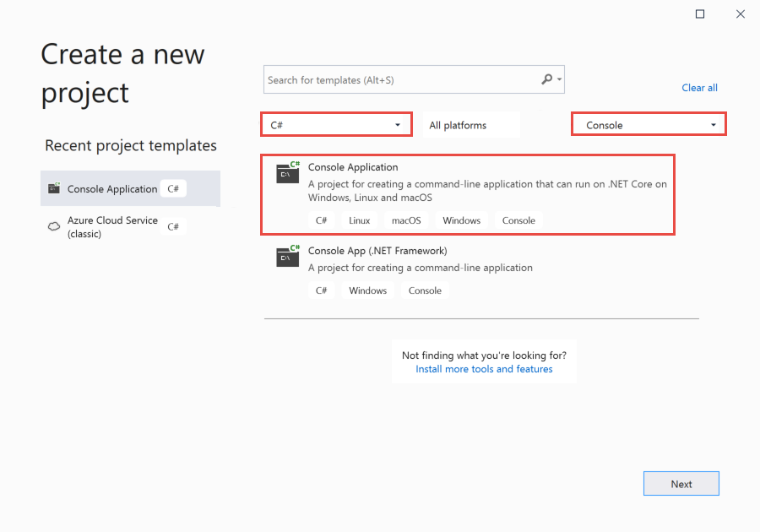This screenshot has width=760, height=532.
Task: Click the Linux tag under Console Application
Action: 358,220
